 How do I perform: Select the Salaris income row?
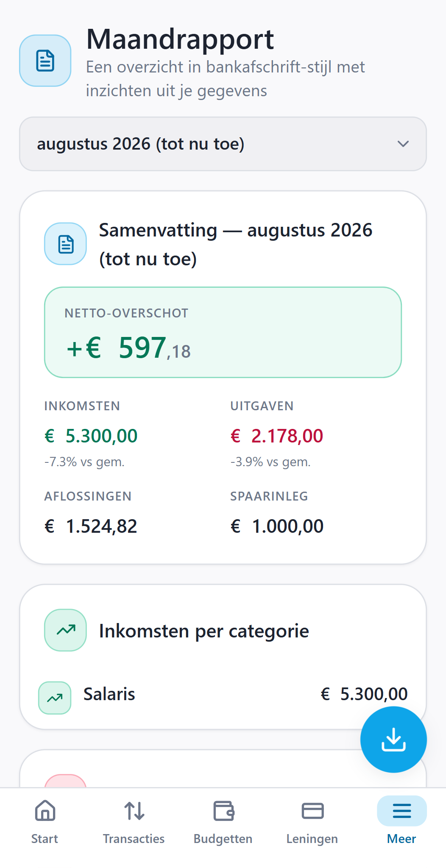(x=223, y=694)
